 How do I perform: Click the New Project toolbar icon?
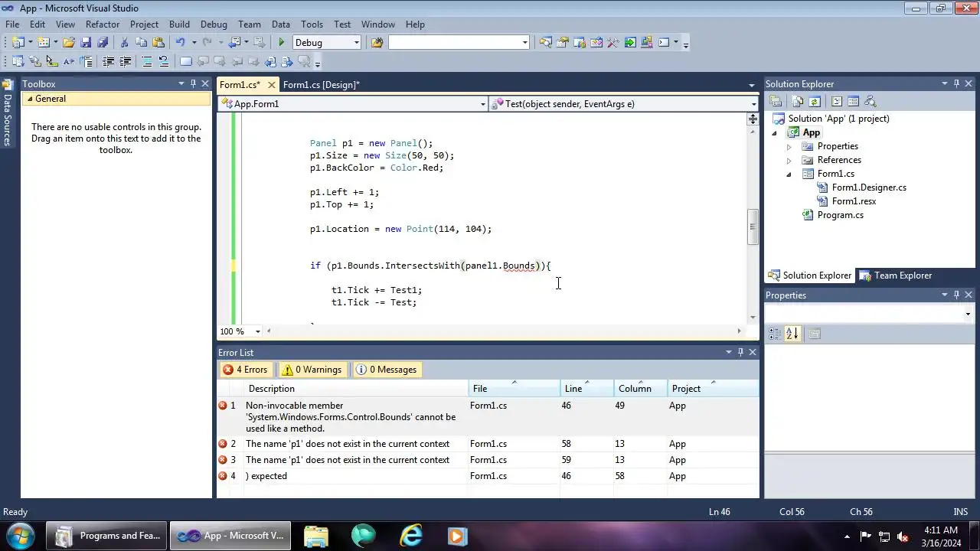(x=18, y=43)
